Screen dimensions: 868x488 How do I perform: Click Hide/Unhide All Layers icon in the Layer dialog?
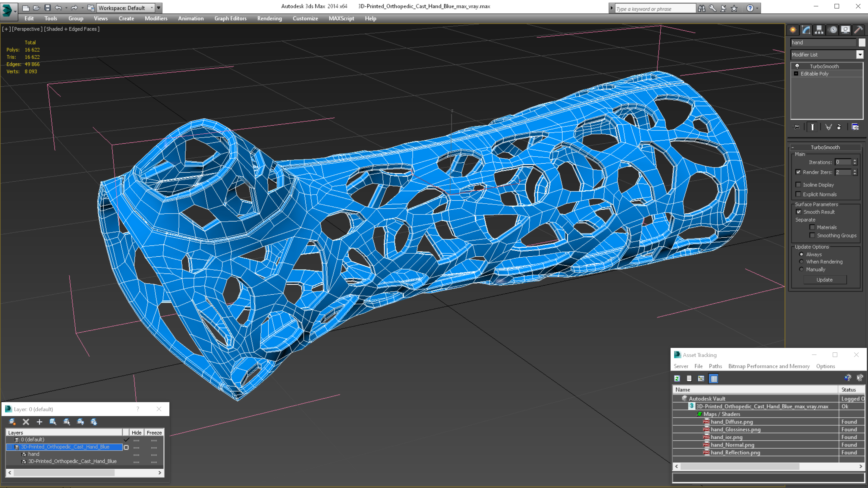point(80,422)
